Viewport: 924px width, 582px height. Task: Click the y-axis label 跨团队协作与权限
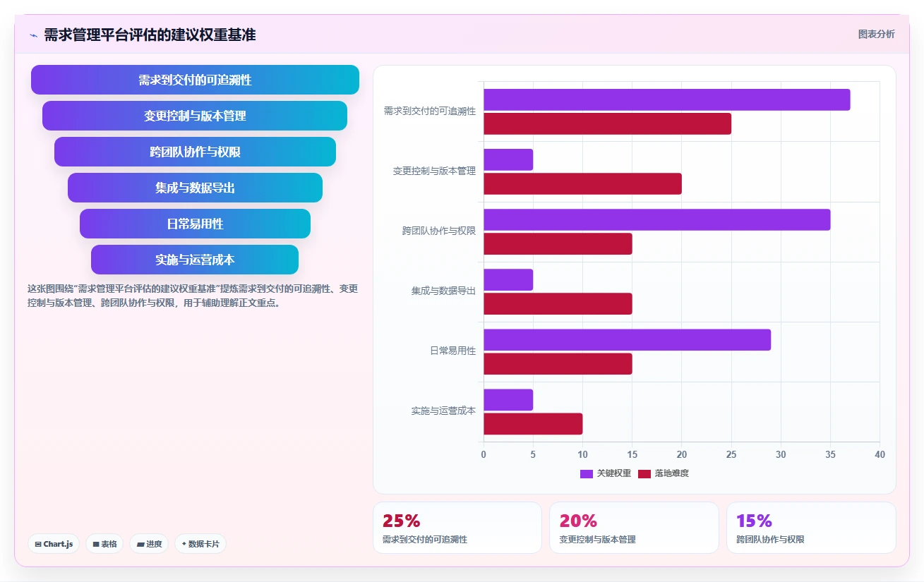point(439,231)
